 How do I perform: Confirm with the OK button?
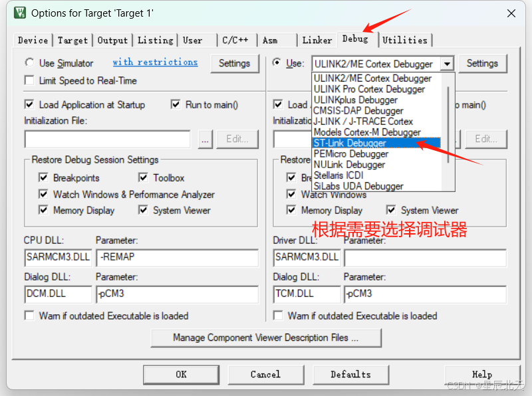[x=181, y=375]
